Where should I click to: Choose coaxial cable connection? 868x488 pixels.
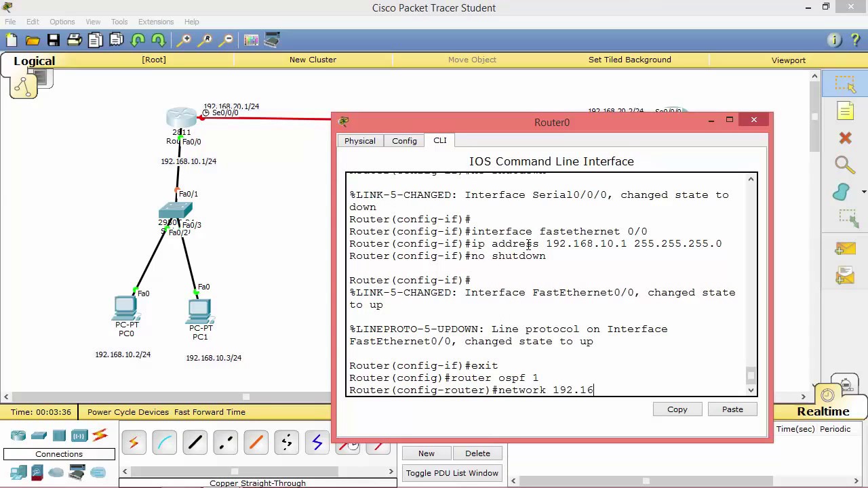click(317, 443)
